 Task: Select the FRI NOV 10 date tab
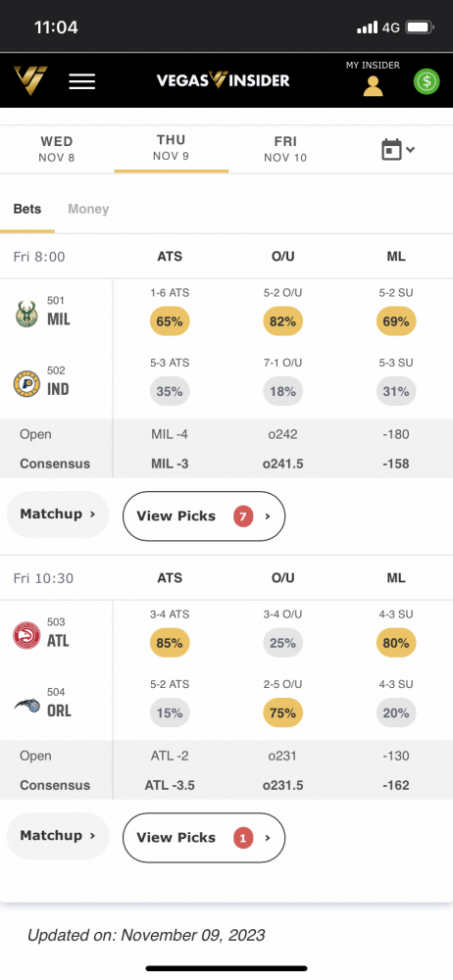tap(285, 149)
